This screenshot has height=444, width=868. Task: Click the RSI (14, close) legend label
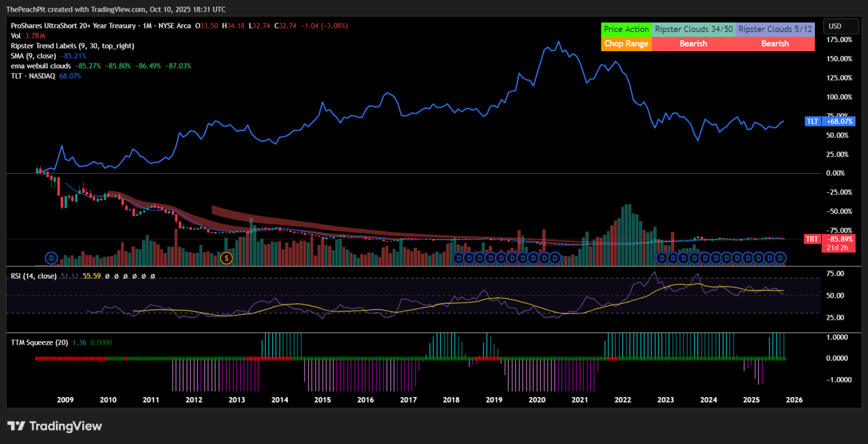point(34,276)
